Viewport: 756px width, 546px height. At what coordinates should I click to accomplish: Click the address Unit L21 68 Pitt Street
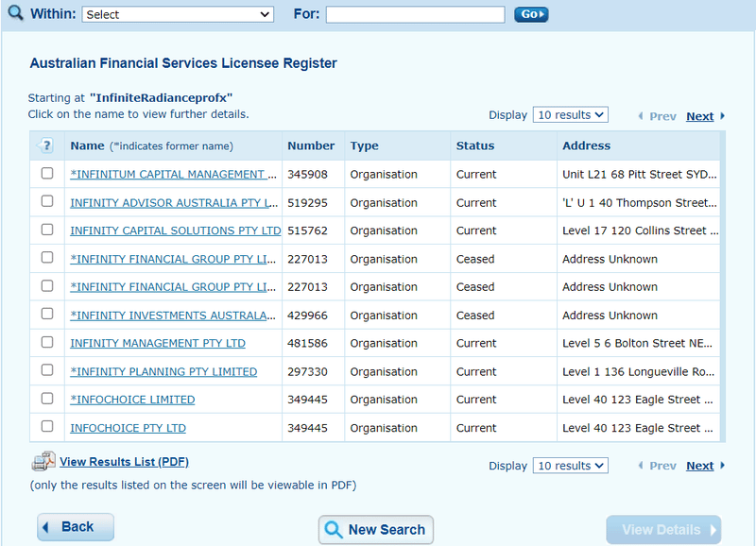pos(640,174)
